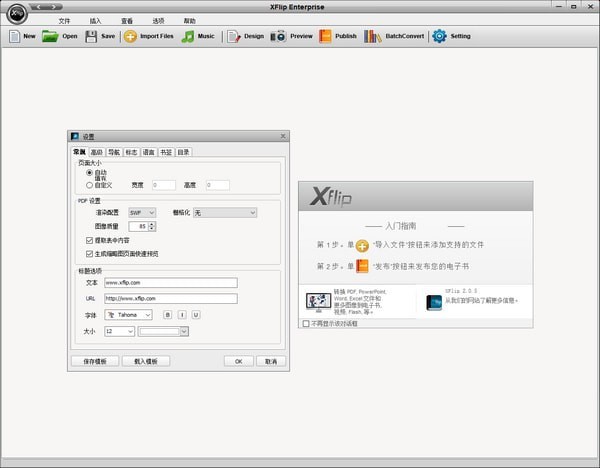Open Setting with the blue gear icon
600x468 pixels.
[439, 36]
